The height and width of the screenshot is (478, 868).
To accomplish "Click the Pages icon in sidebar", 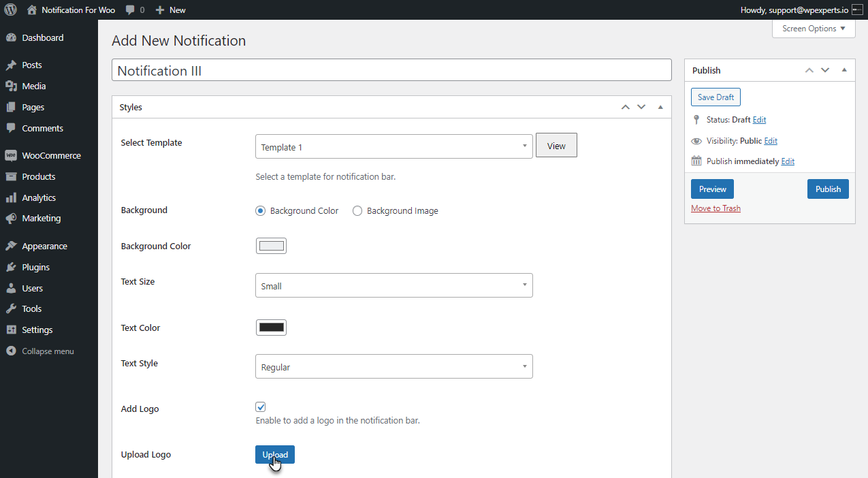I will coord(11,108).
